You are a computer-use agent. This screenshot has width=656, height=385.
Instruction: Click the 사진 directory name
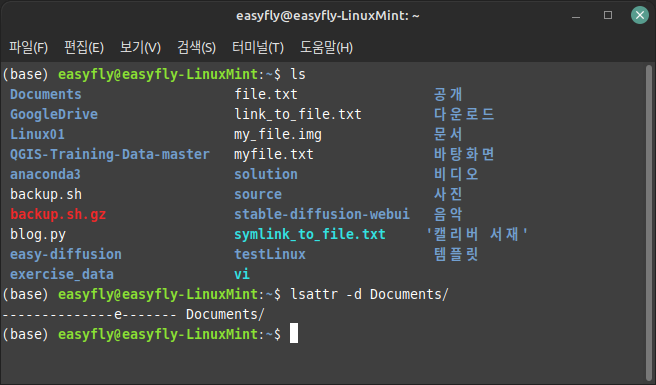coord(448,194)
